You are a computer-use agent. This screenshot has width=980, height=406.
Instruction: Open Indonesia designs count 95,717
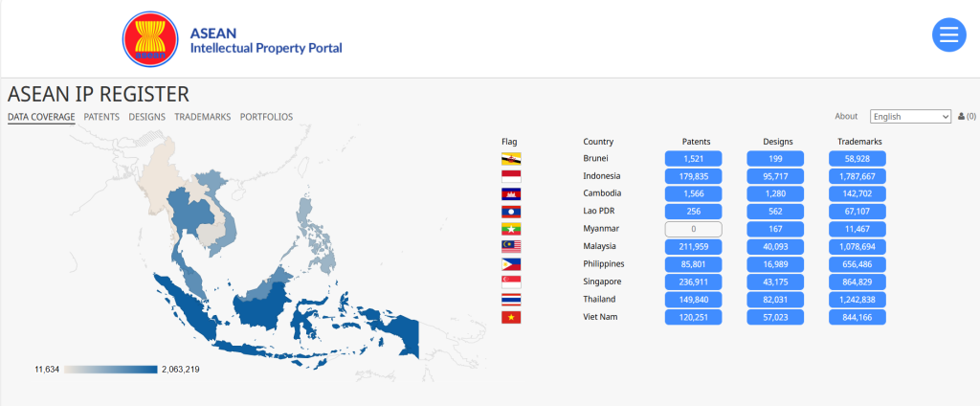(775, 176)
